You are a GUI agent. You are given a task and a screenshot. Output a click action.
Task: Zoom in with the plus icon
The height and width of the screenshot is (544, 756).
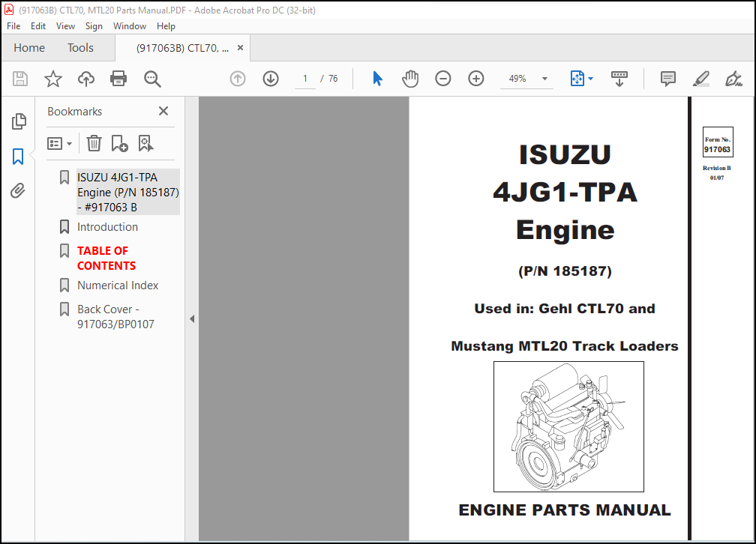[475, 79]
